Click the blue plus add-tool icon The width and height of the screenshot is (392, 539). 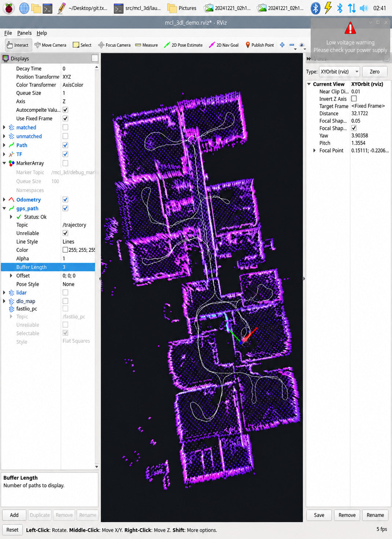pos(282,45)
